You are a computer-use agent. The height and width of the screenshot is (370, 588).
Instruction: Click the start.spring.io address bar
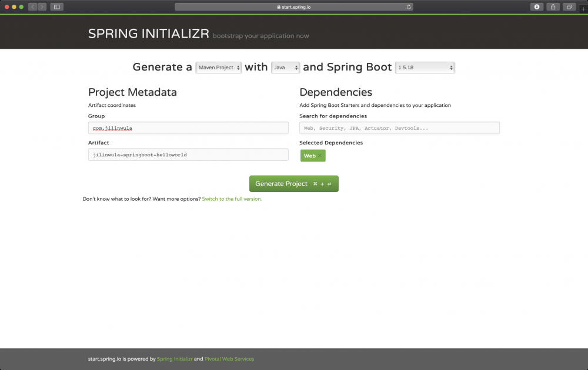(294, 7)
